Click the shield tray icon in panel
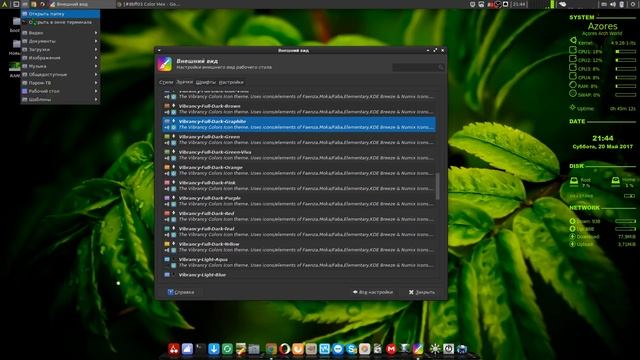Viewport: 640px width, 360px height. [472, 4]
